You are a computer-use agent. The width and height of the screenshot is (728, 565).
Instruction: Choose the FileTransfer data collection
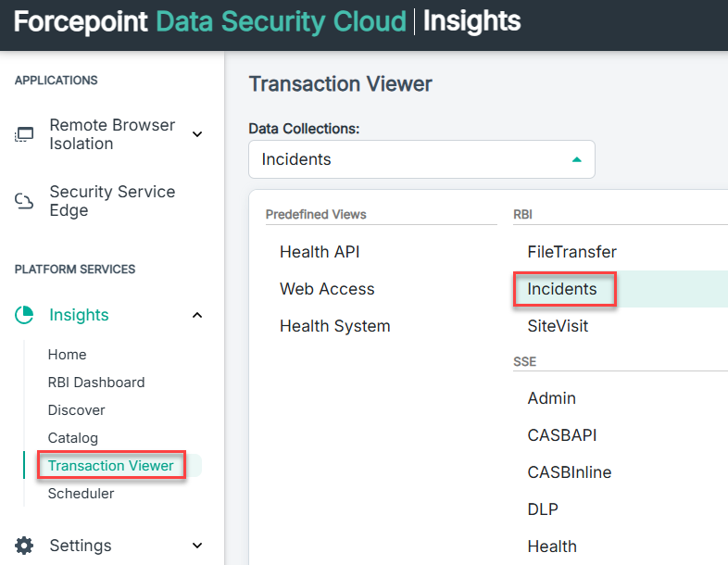click(x=572, y=252)
